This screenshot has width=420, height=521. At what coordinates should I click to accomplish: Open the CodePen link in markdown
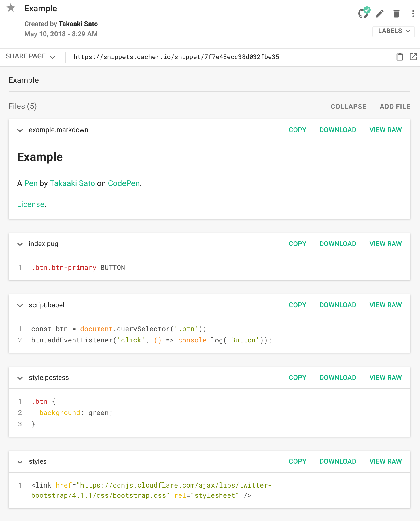click(124, 183)
